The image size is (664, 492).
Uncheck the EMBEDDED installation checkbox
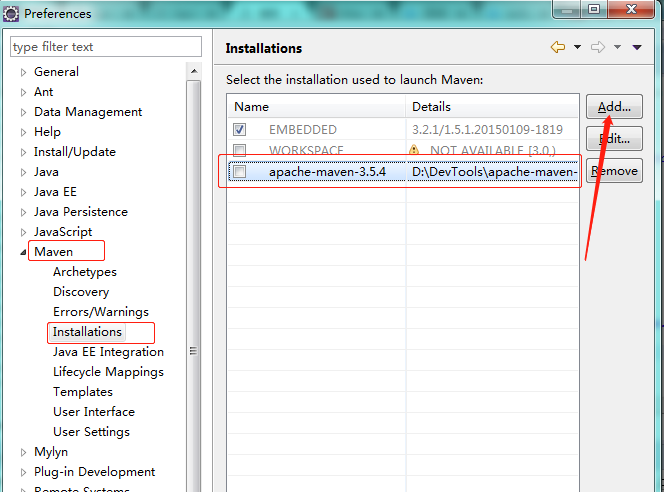click(x=239, y=130)
